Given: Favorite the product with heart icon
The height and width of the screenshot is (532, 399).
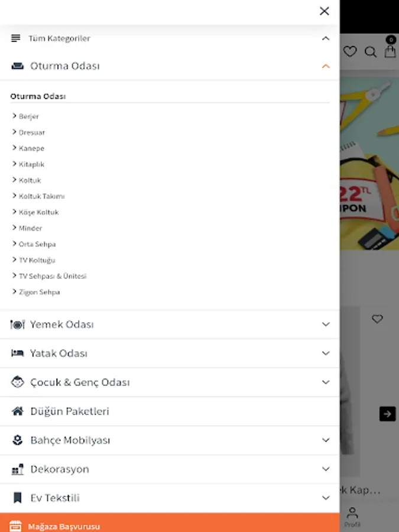Looking at the screenshot, I should pyautogui.click(x=377, y=319).
